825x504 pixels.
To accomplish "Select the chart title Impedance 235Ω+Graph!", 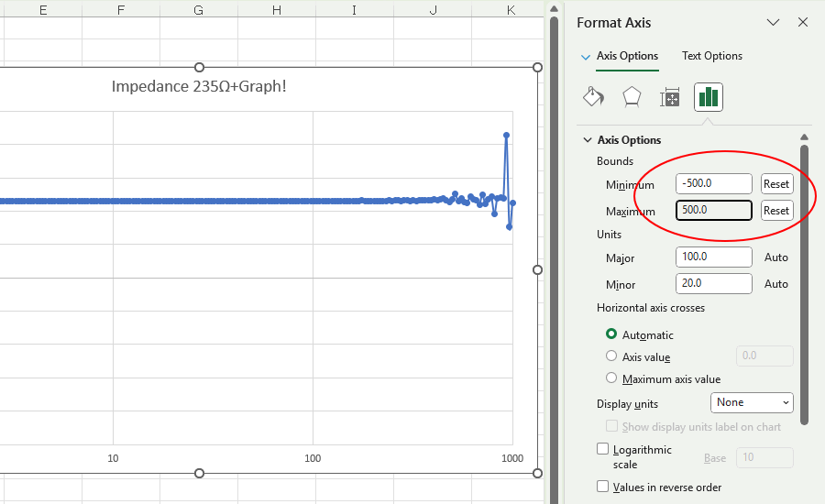I will [199, 86].
